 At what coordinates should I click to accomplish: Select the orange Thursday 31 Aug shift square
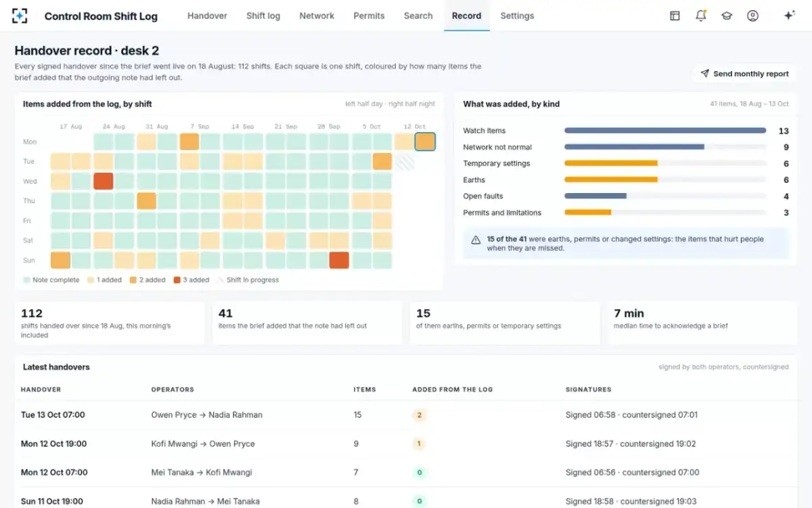(147, 201)
